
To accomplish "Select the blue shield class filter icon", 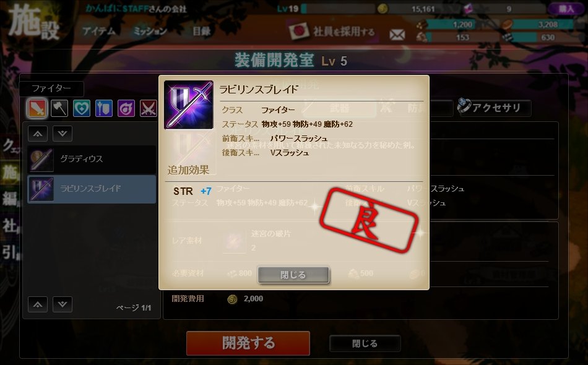I will click(104, 109).
